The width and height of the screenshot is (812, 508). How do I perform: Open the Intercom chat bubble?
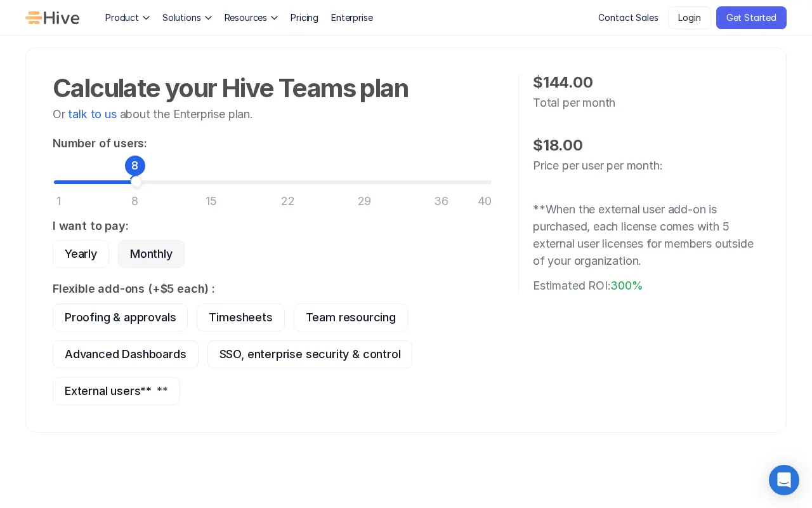[x=784, y=480]
